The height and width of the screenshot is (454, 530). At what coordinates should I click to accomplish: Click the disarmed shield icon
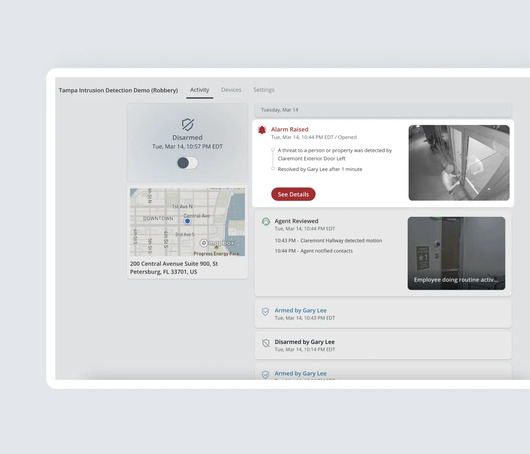(188, 124)
